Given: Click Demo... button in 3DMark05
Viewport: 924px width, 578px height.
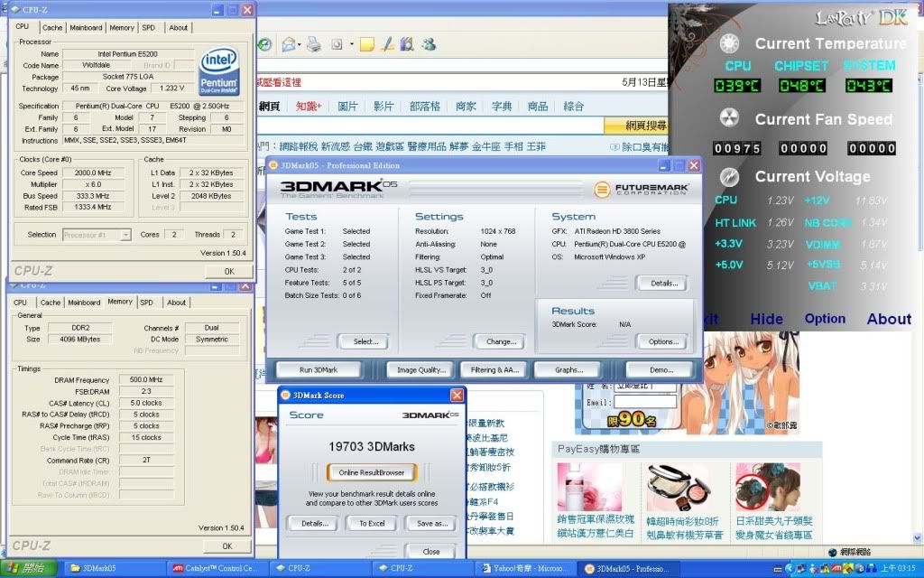Looking at the screenshot, I should pos(661,369).
